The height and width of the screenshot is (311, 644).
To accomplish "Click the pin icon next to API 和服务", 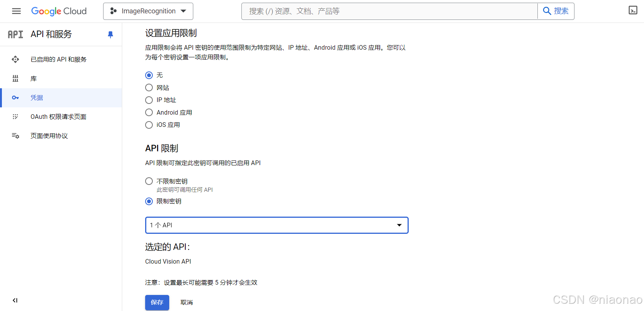I will pyautogui.click(x=110, y=34).
